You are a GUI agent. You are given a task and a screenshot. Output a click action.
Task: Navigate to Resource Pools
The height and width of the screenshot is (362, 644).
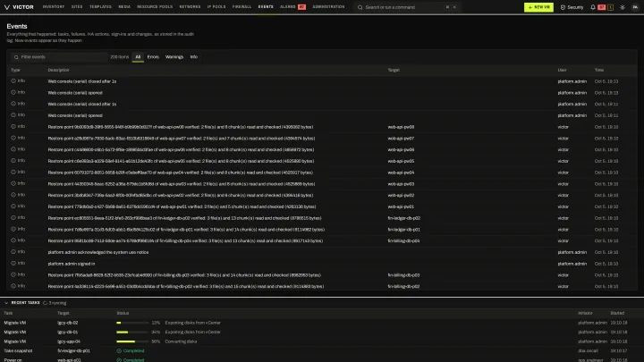tap(155, 7)
